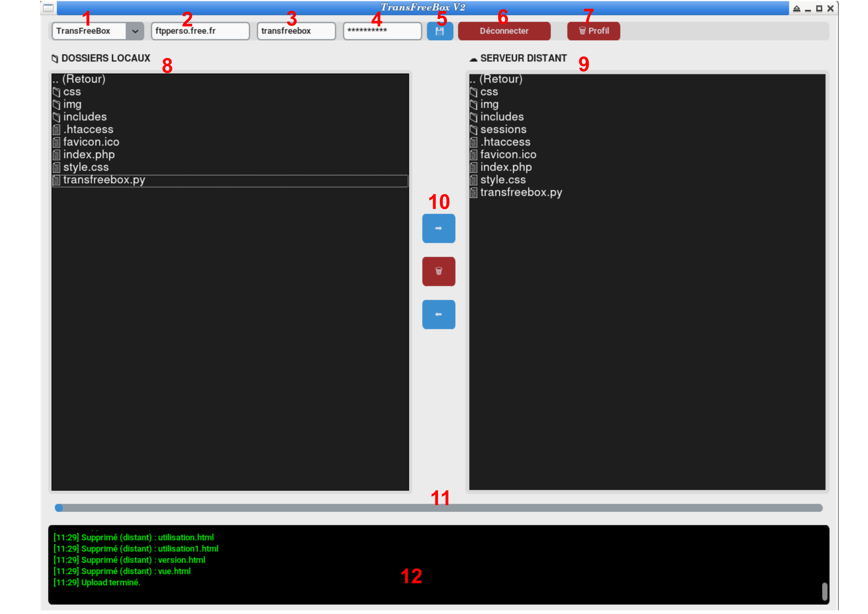
Task: Click the log panel scrollbar
Action: [824, 591]
